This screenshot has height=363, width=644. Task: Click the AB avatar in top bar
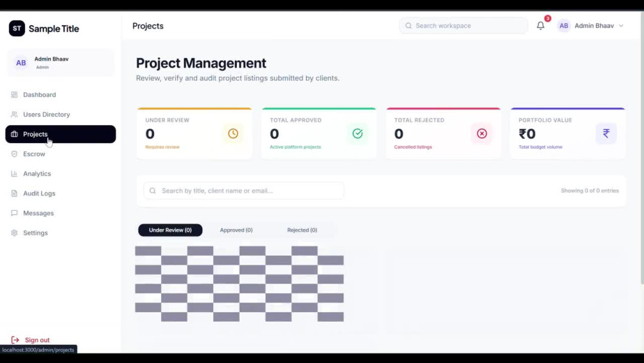click(x=564, y=26)
